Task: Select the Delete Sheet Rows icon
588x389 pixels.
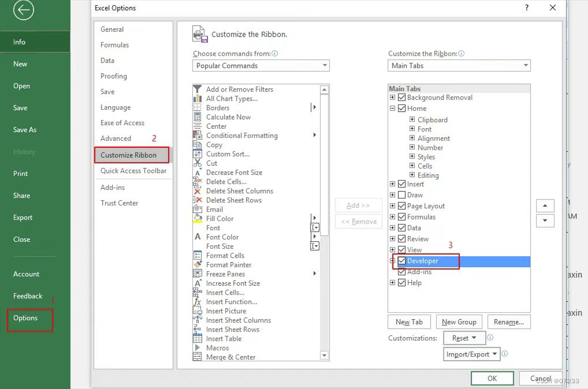Action: pyautogui.click(x=197, y=200)
